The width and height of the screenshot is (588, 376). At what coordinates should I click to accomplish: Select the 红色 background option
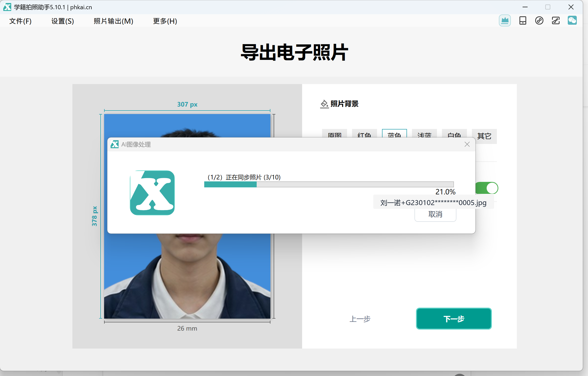point(365,133)
